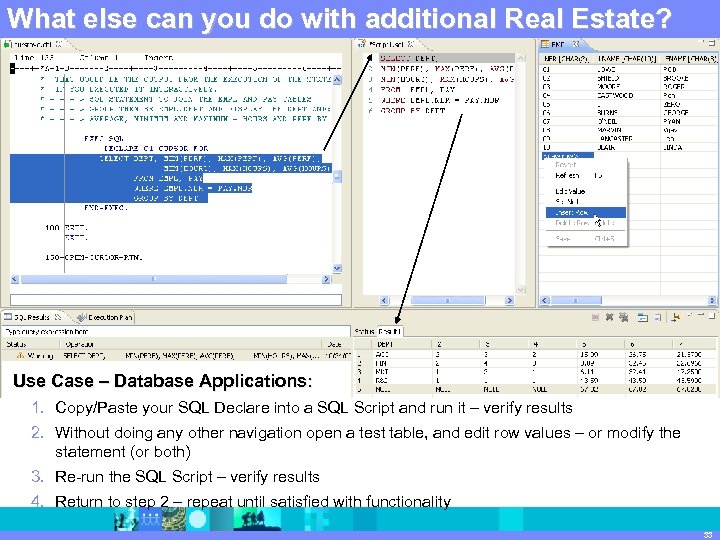Click EMPL table horizontal scroll left arrow

[545, 300]
